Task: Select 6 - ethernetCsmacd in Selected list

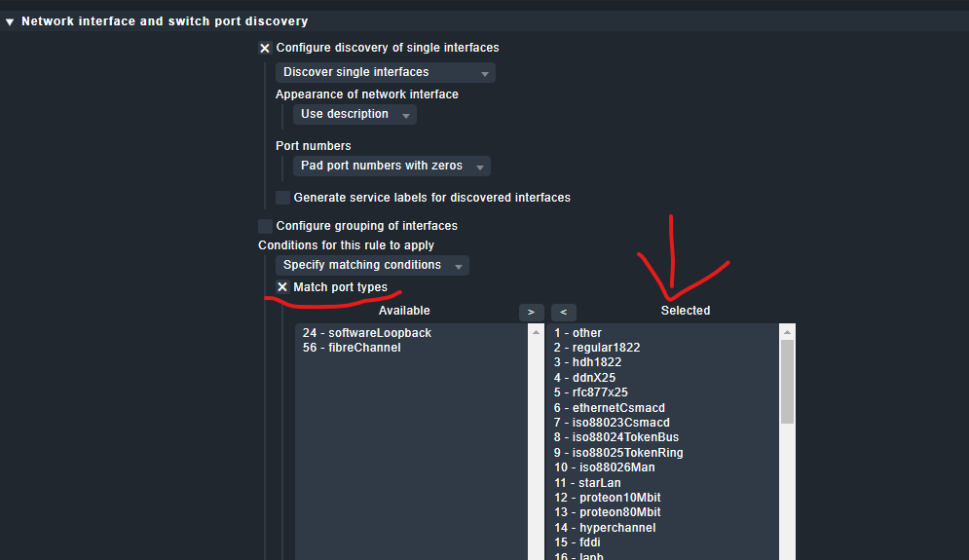Action: point(610,408)
